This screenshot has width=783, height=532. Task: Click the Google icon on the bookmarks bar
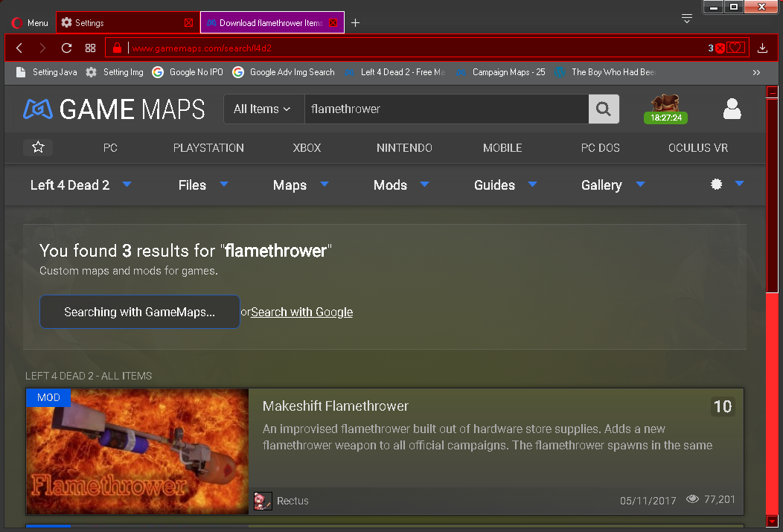pyautogui.click(x=157, y=72)
